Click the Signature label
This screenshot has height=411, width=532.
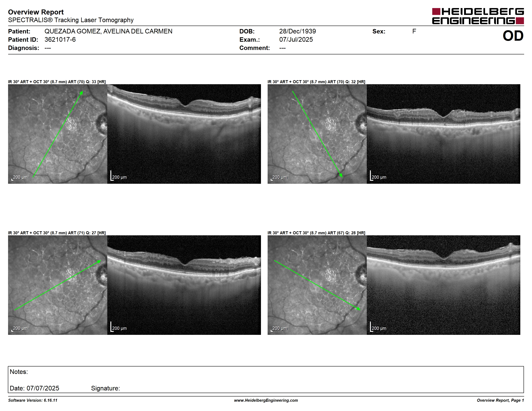pos(105,388)
